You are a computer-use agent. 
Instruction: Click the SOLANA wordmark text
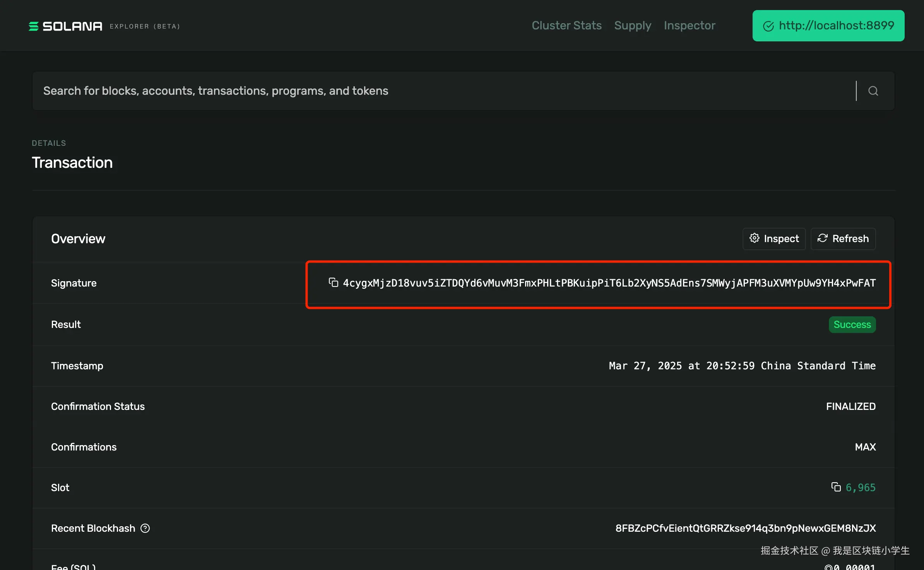(x=72, y=26)
